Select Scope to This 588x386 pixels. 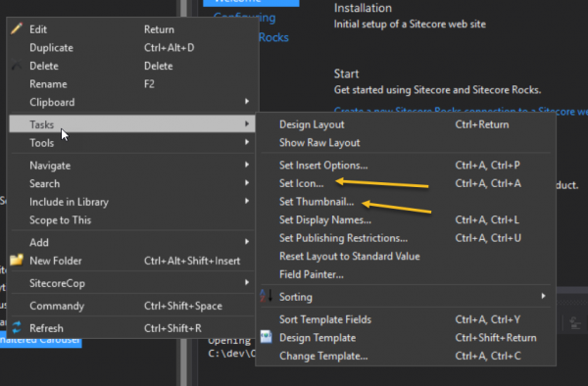132,219
